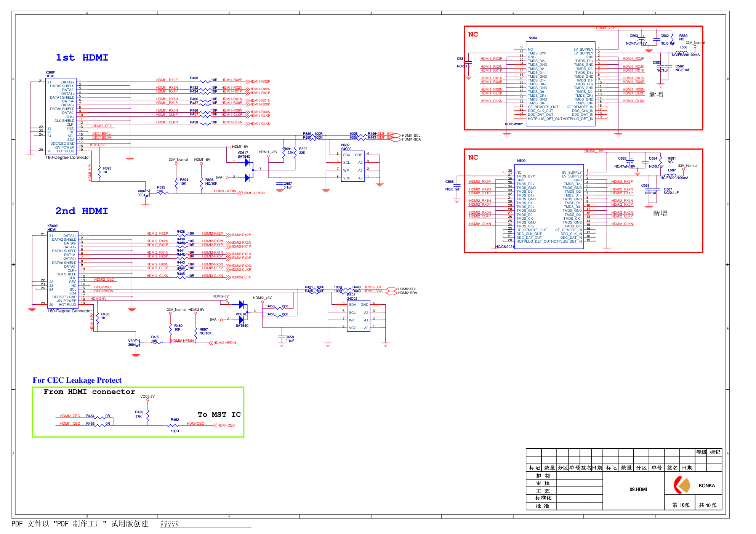
Task: Select the R691 22K resistor label
Action: [x=288, y=151]
